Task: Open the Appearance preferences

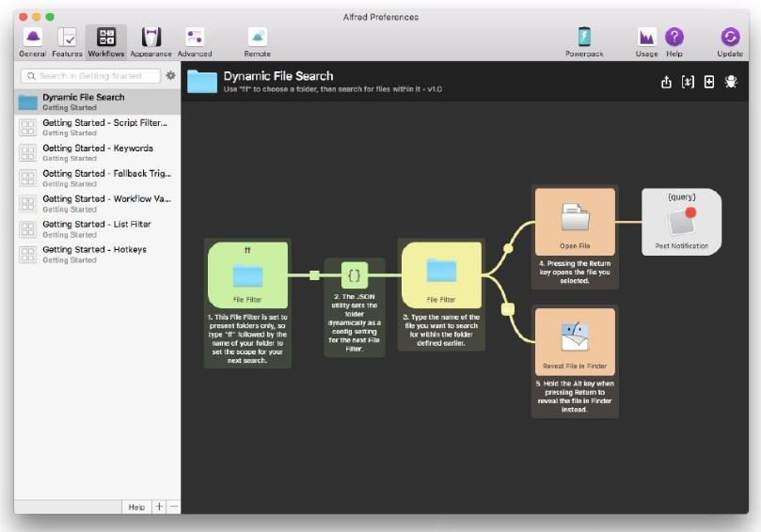Action: (x=151, y=41)
